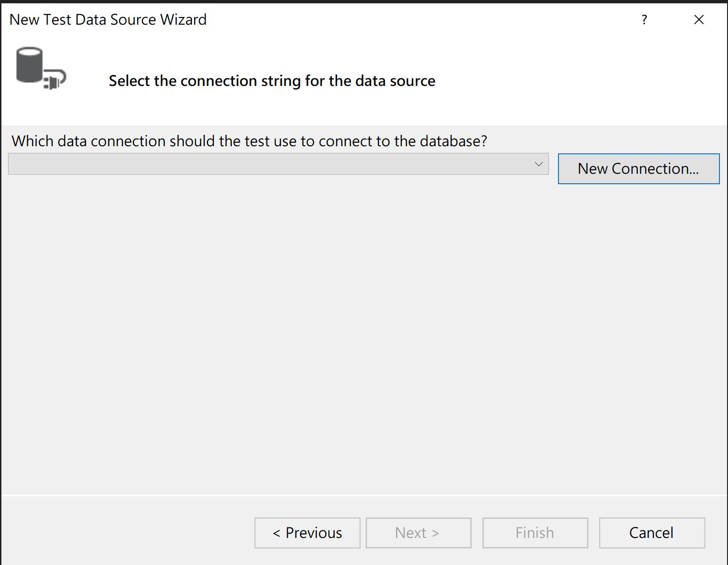Click the wizard title bar text
Screen dimensions: 728x565
click(108, 19)
